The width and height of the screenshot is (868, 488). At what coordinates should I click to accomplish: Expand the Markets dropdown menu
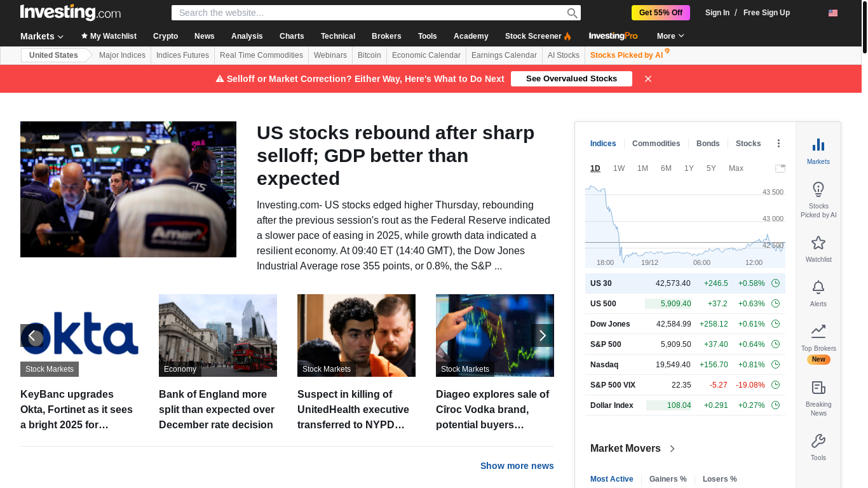click(42, 36)
